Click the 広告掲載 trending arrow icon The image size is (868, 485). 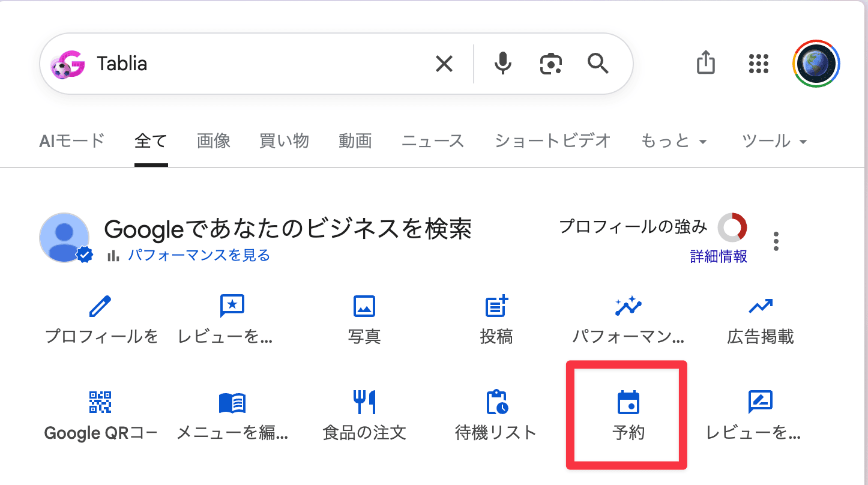click(761, 307)
